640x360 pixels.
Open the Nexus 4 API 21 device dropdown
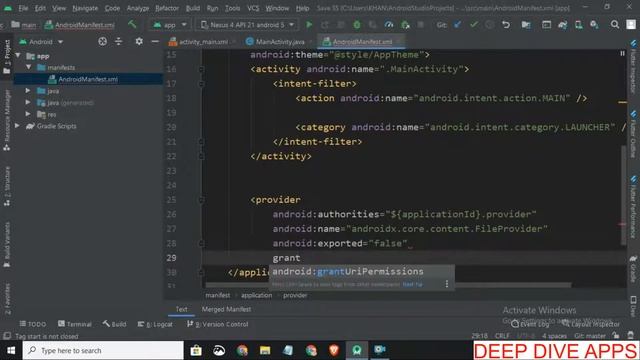point(247,25)
